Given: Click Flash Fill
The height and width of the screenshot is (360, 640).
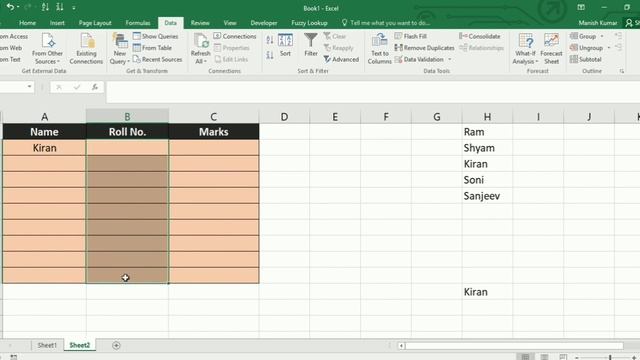Looking at the screenshot, I should 411,36.
